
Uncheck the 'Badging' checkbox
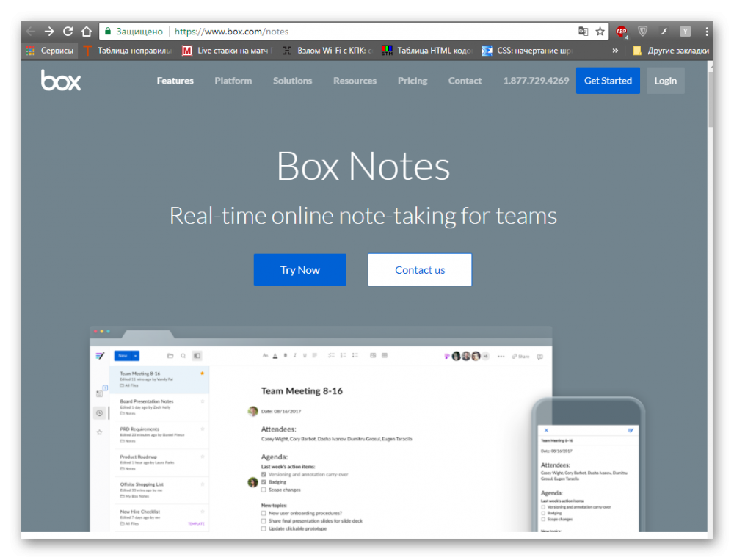(x=264, y=482)
